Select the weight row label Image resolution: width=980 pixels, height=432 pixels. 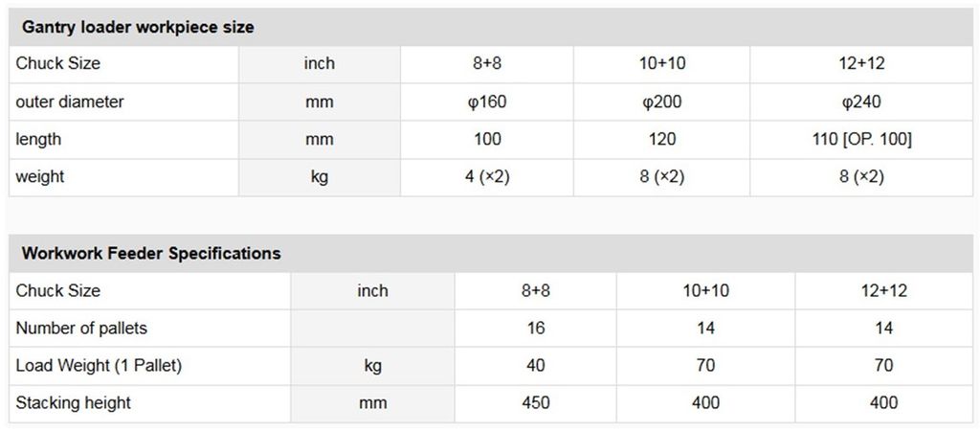[40, 177]
